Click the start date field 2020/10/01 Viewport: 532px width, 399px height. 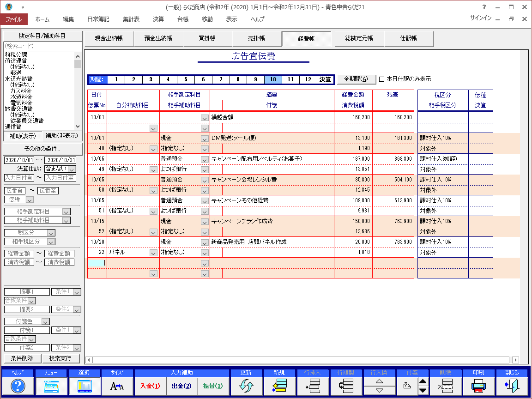pos(19,160)
